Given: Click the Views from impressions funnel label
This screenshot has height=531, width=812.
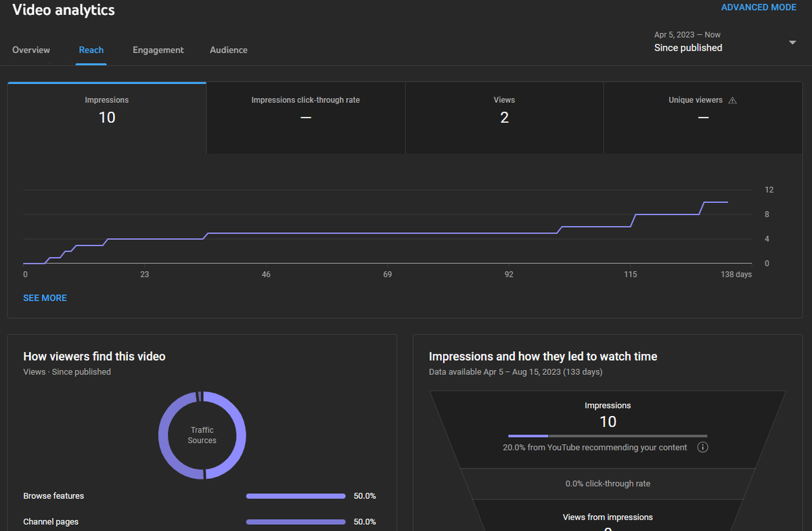Looking at the screenshot, I should [608, 517].
